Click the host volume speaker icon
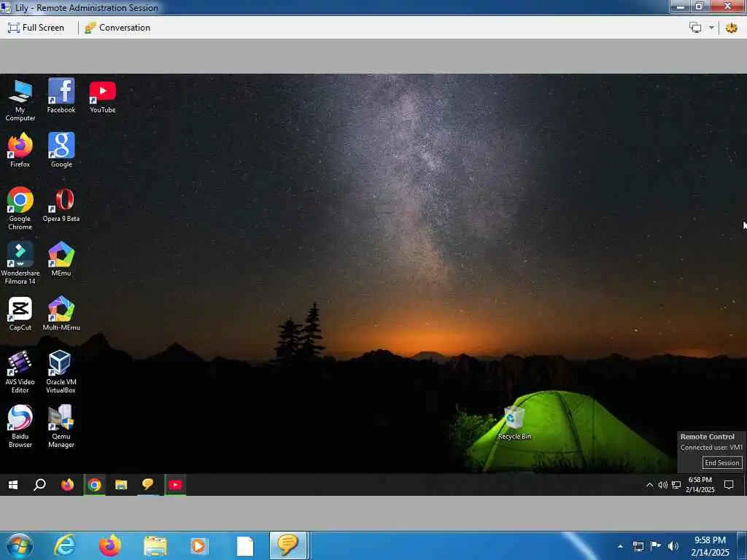This screenshot has width=747, height=560. (673, 546)
